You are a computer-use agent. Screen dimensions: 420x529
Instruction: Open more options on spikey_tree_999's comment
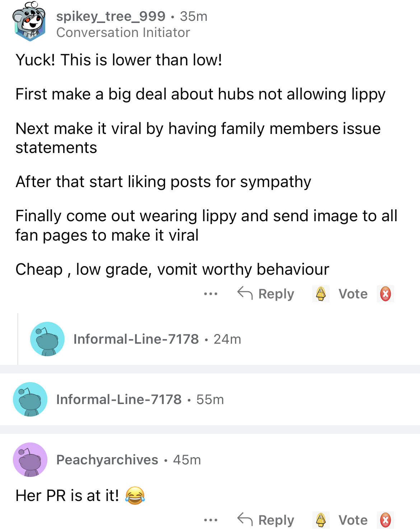click(210, 294)
